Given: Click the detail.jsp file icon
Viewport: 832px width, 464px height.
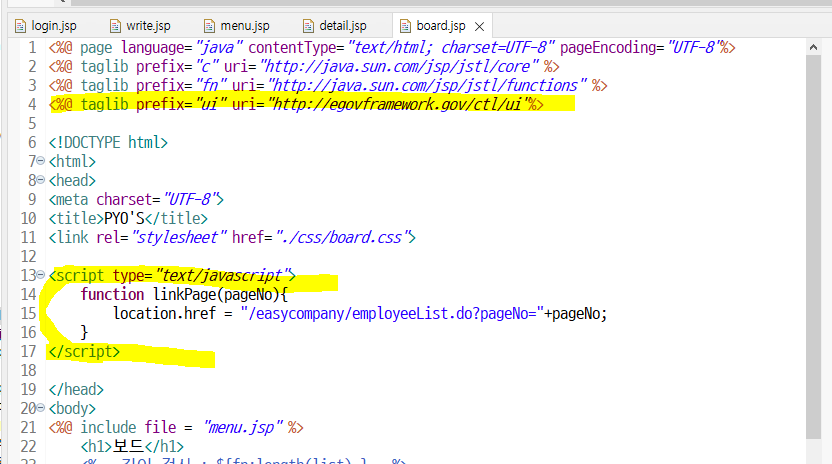Looking at the screenshot, I should click(308, 26).
